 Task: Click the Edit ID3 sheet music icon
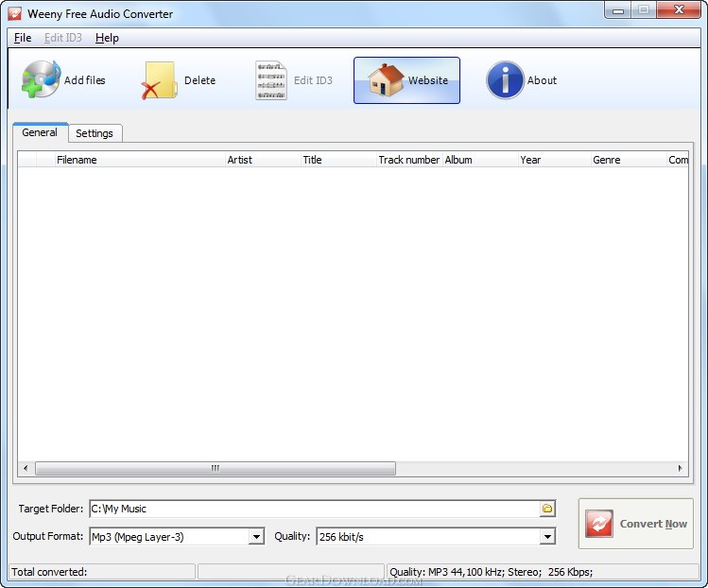271,80
